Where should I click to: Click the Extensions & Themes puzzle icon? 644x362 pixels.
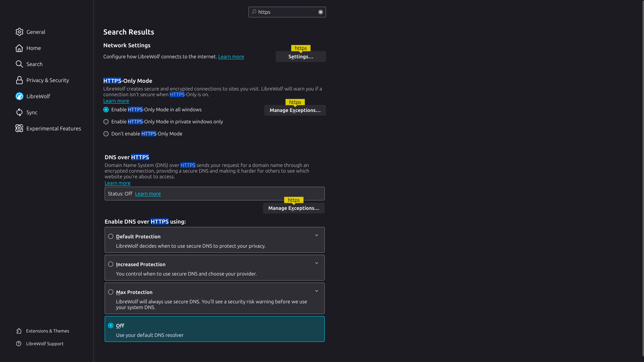19,331
